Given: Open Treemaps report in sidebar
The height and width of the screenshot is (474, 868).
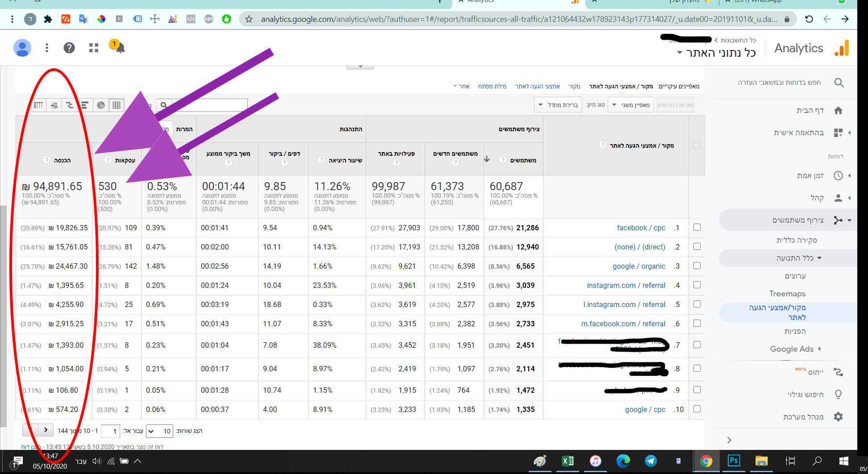Looking at the screenshot, I should tap(787, 294).
